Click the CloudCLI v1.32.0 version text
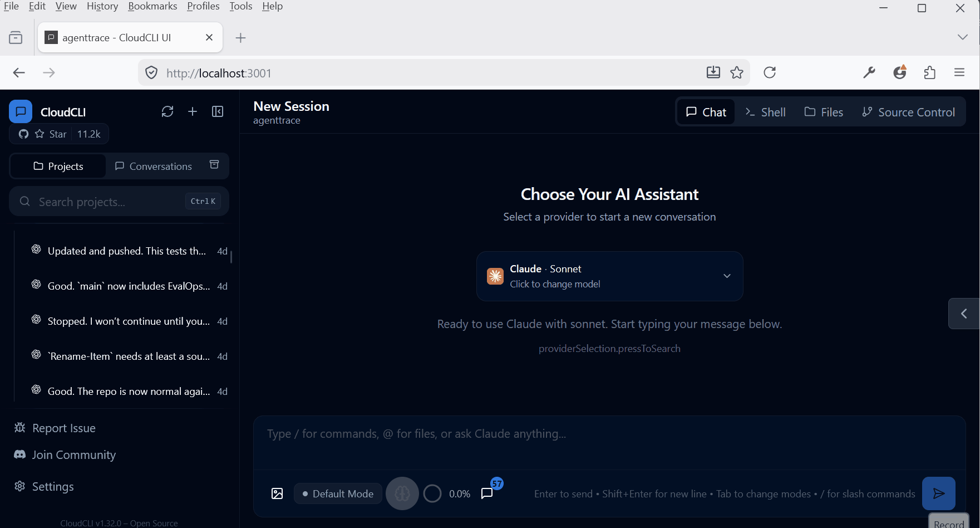980x528 pixels. pyautogui.click(x=119, y=523)
